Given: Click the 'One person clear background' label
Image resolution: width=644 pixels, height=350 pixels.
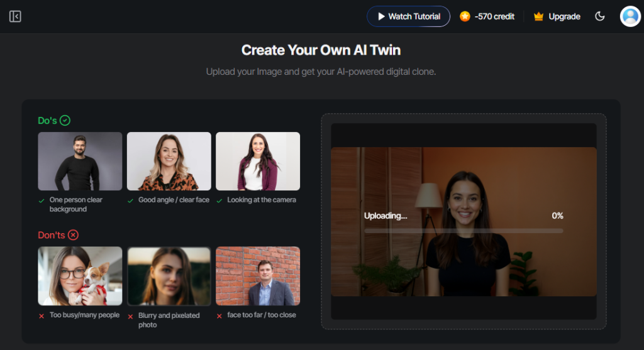Looking at the screenshot, I should [76, 204].
